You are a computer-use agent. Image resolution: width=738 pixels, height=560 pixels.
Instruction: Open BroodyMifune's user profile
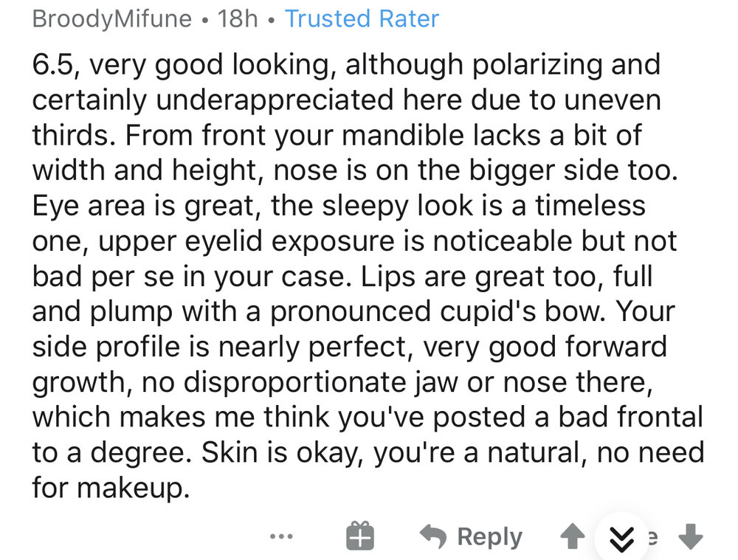[x=112, y=19]
